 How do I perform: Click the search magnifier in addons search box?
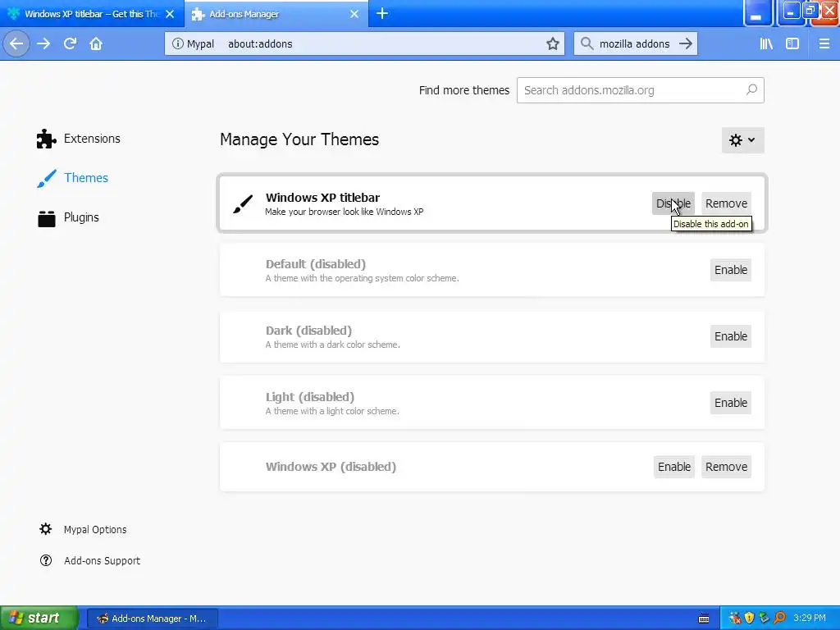point(751,89)
